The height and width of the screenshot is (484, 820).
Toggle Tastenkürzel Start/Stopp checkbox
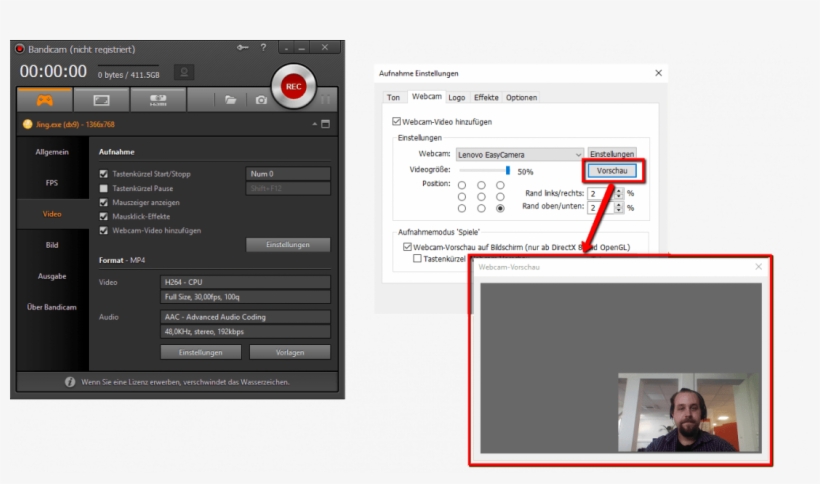[x=104, y=174]
